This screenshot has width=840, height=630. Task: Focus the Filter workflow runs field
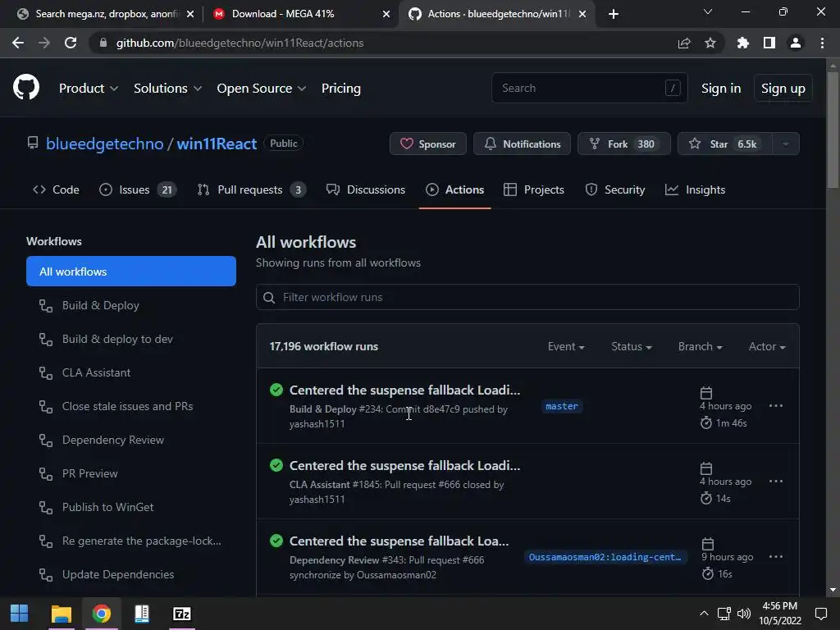pyautogui.click(x=527, y=297)
